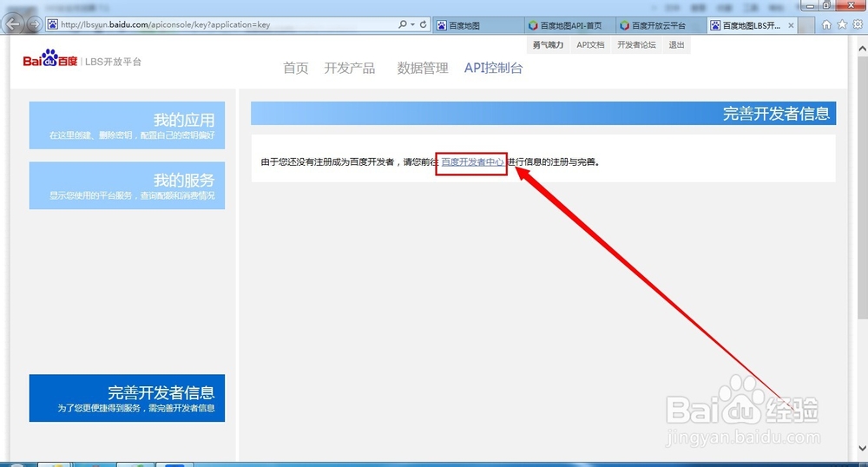Click the refresh icon in address bar
Viewport: 868px width, 467px height.
click(423, 24)
